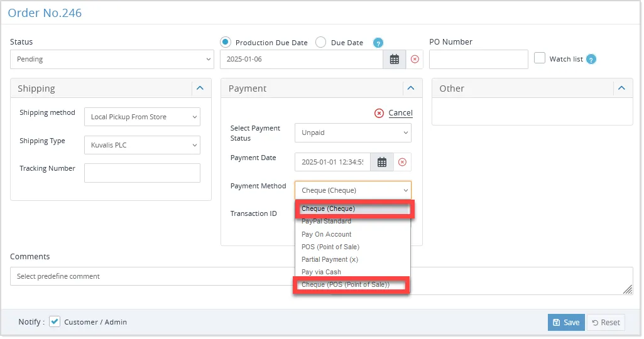Open the Shipping method dropdown
The width and height of the screenshot is (644, 339).
[142, 117]
